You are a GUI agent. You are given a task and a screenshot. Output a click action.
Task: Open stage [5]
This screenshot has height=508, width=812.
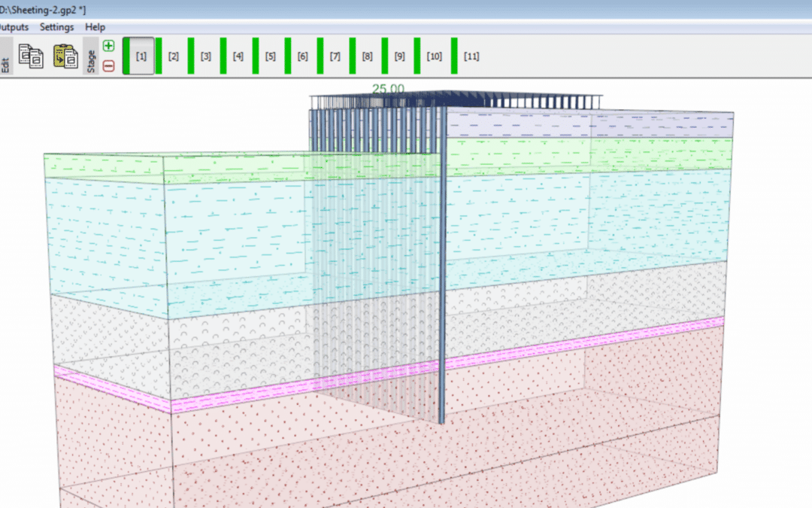pyautogui.click(x=270, y=56)
